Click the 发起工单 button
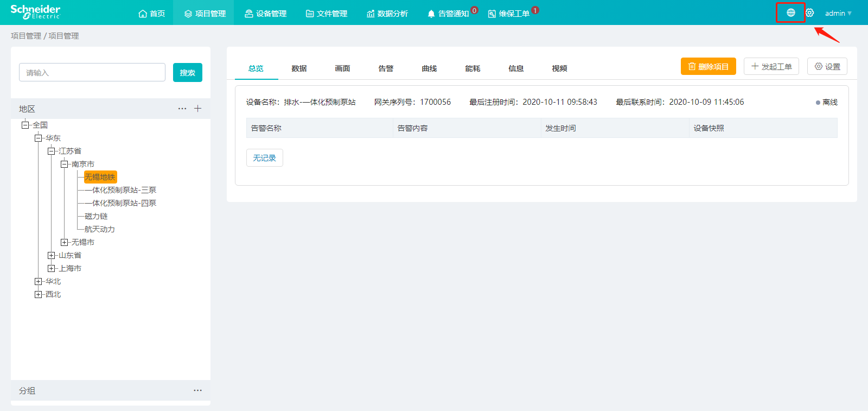868x411 pixels. tap(771, 66)
